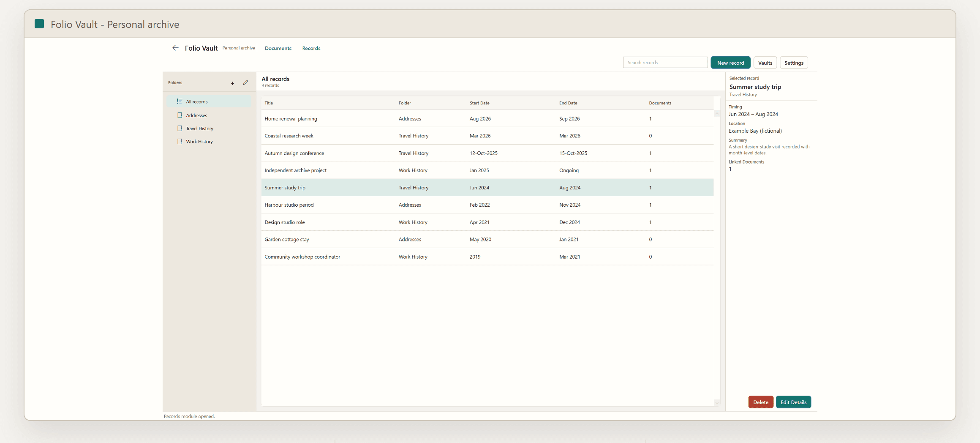980x443 pixels.
Task: Click the edit folders pencil icon
Action: point(245,83)
